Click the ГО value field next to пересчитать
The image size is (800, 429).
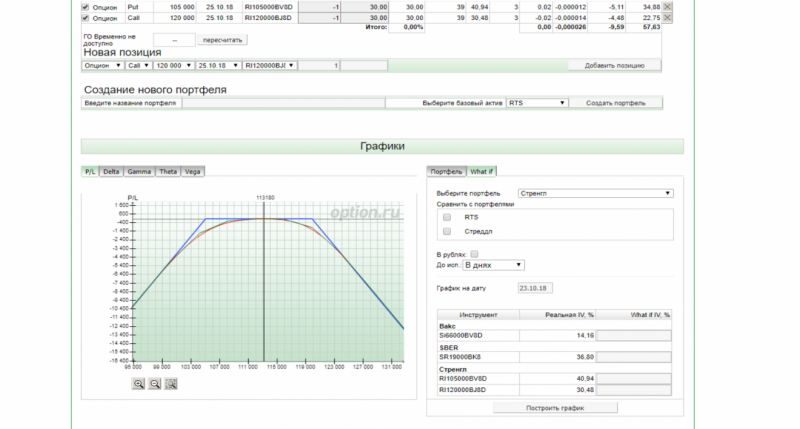click(174, 40)
